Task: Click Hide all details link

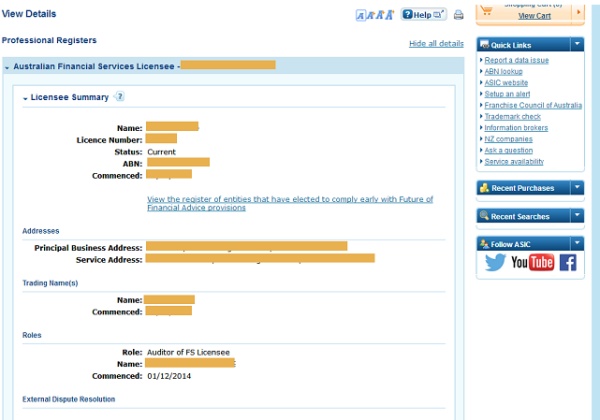Action: pyautogui.click(x=436, y=44)
